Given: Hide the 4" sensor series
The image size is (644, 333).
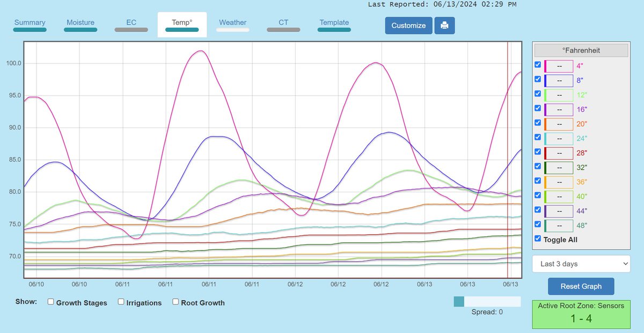Looking at the screenshot, I should [x=538, y=64].
